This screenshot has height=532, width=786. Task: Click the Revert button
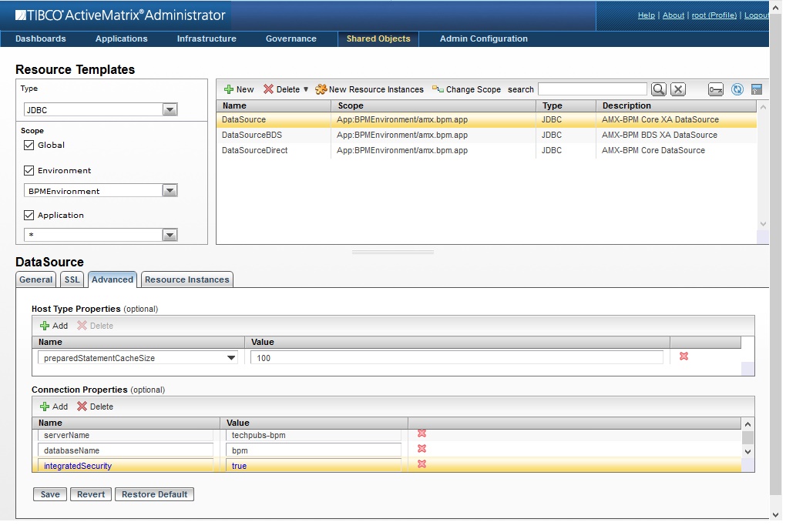point(91,495)
